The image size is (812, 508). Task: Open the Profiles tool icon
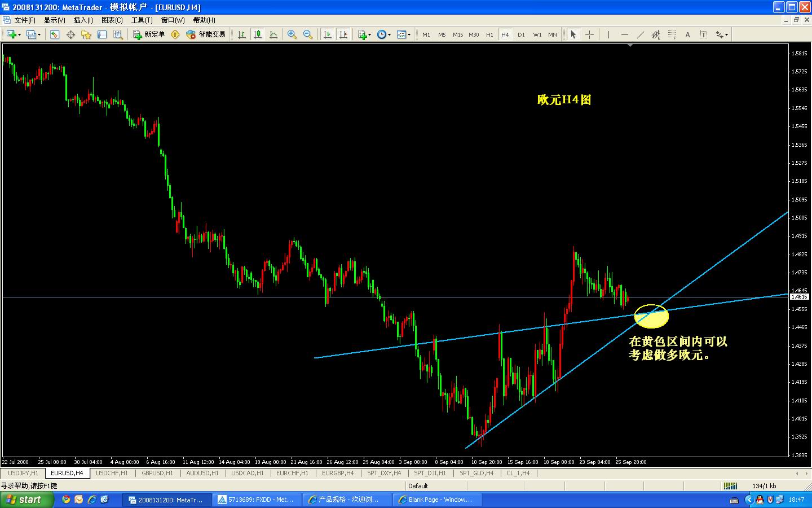point(30,34)
